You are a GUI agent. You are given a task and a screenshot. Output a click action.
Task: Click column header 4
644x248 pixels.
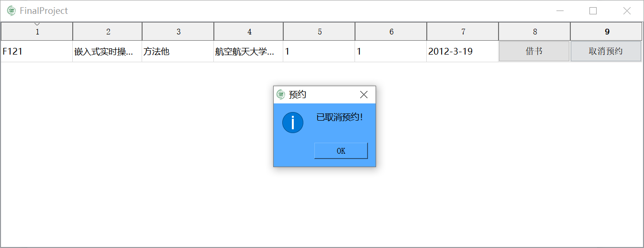(x=249, y=32)
